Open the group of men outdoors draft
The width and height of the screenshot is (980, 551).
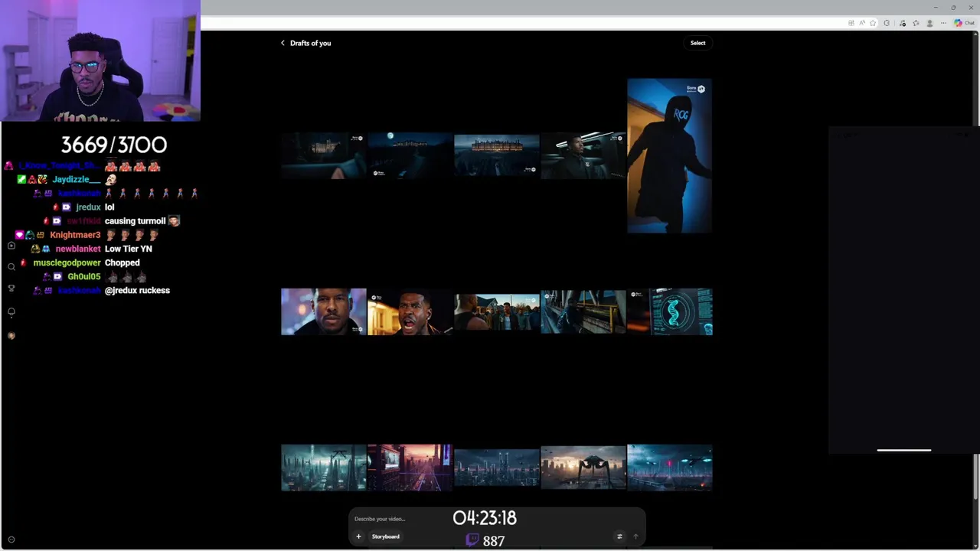[496, 311]
